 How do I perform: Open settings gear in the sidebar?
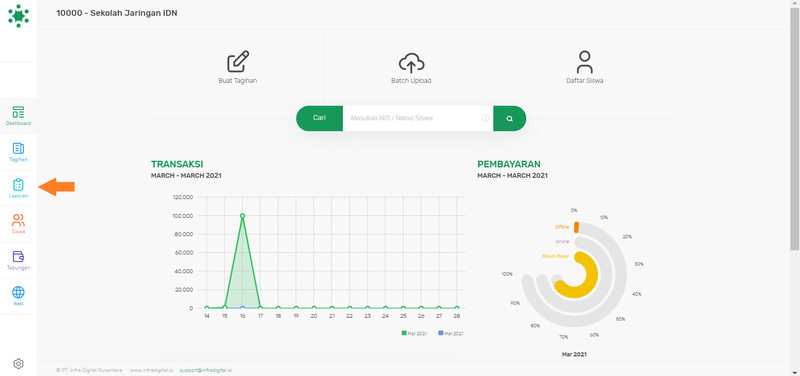point(18,363)
